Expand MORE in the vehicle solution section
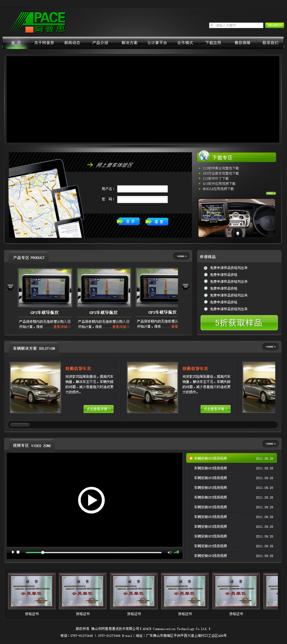The height and width of the screenshot is (644, 287). [271, 347]
